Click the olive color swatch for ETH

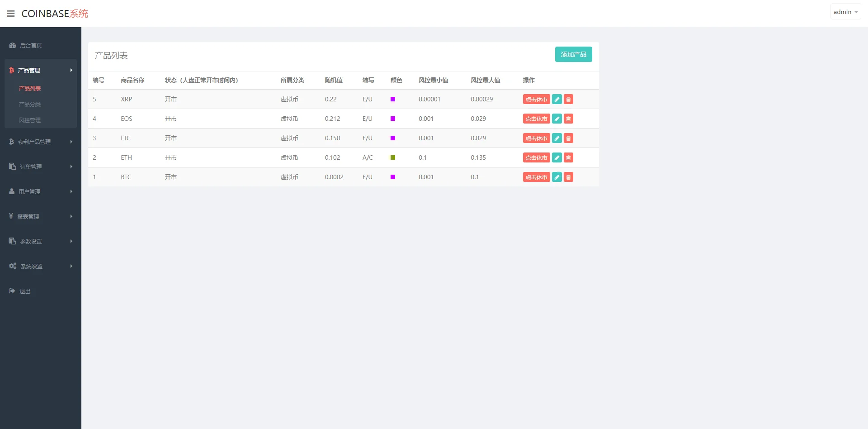(x=393, y=157)
